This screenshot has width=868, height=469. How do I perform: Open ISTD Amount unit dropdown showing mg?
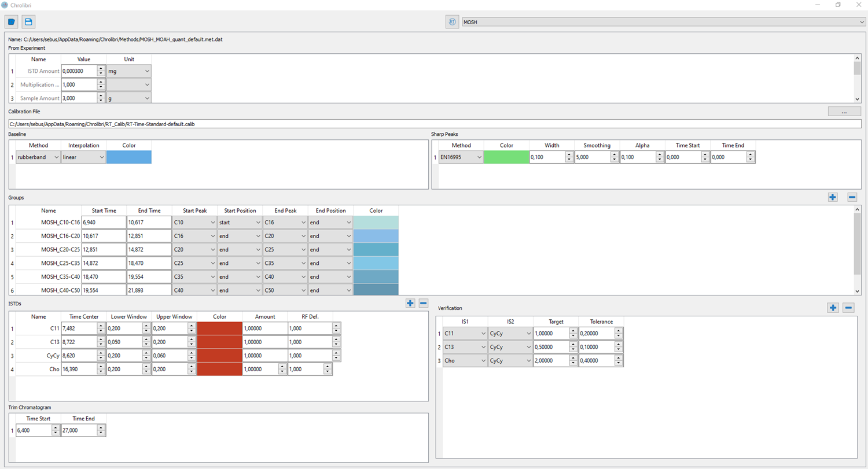pyautogui.click(x=129, y=71)
